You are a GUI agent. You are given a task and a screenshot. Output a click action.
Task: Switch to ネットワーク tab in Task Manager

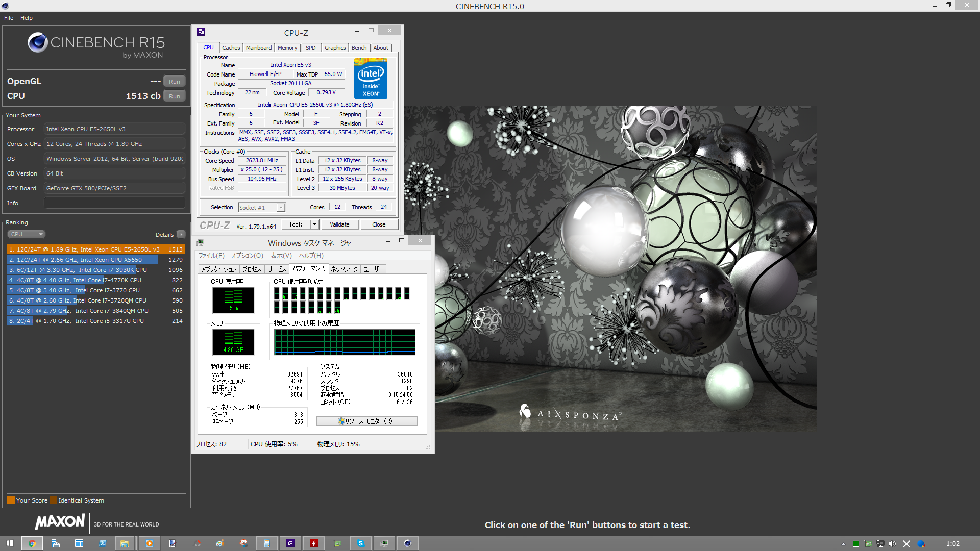point(345,269)
